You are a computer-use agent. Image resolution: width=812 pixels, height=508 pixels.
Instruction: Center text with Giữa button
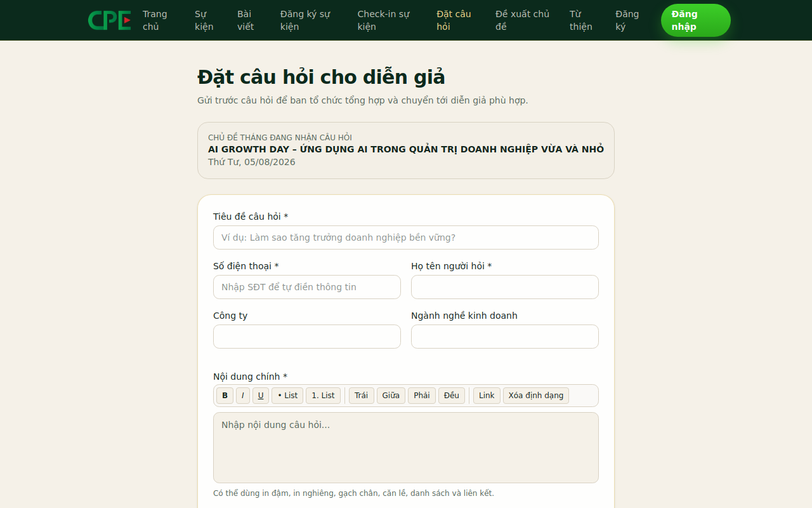[391, 396]
